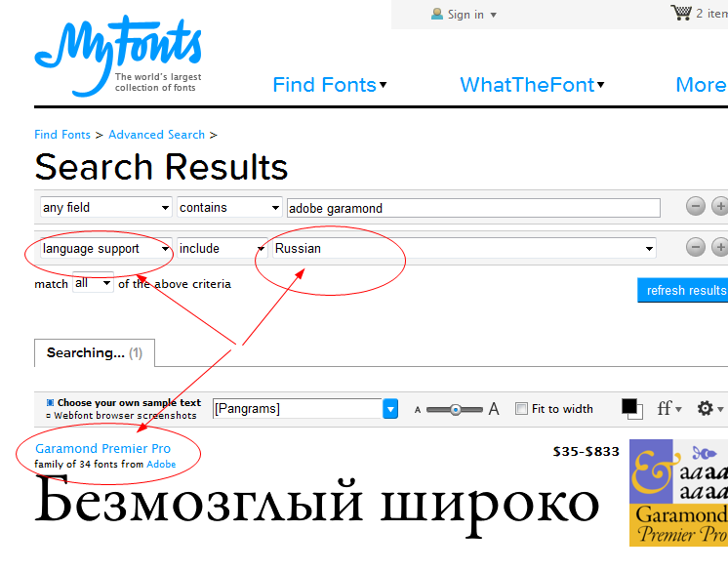Click the MyFonts logo

click(x=118, y=56)
